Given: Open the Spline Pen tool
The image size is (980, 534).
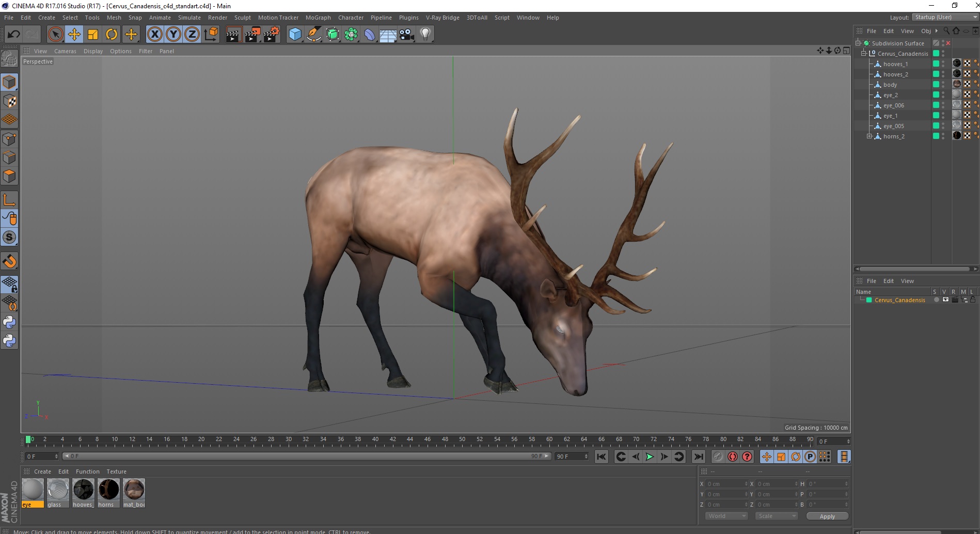Looking at the screenshot, I should coord(314,35).
